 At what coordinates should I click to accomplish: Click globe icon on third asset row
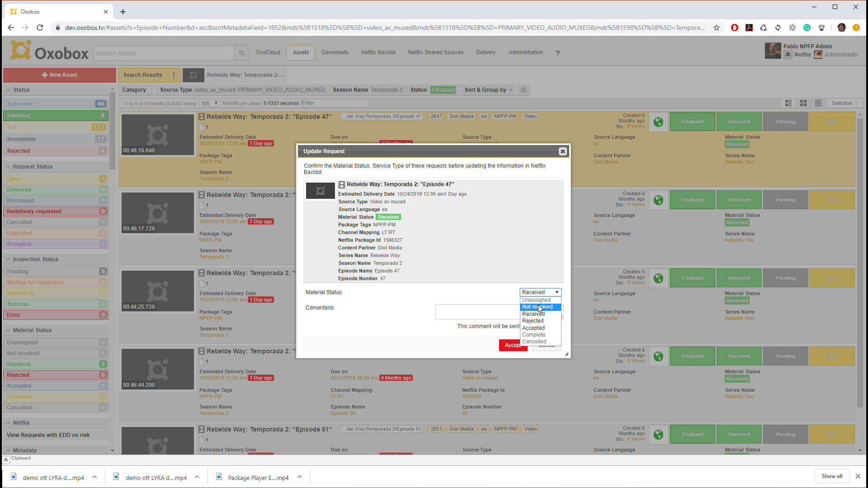pyautogui.click(x=658, y=278)
